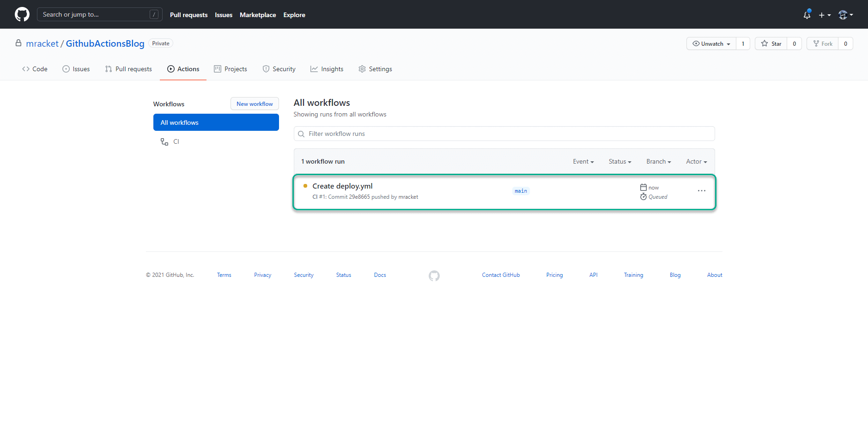Open the Docs footer link
Screen dimensions: 868x434
(x=380, y=275)
